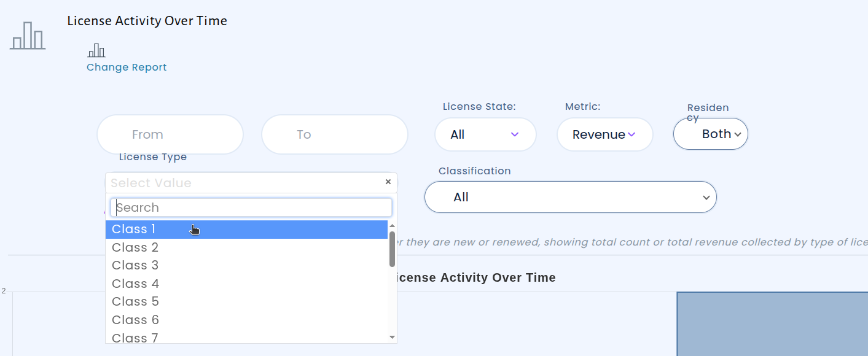Screen dimensions: 868x356
Task: Open the Metric Revenue dropdown
Action: coord(604,134)
